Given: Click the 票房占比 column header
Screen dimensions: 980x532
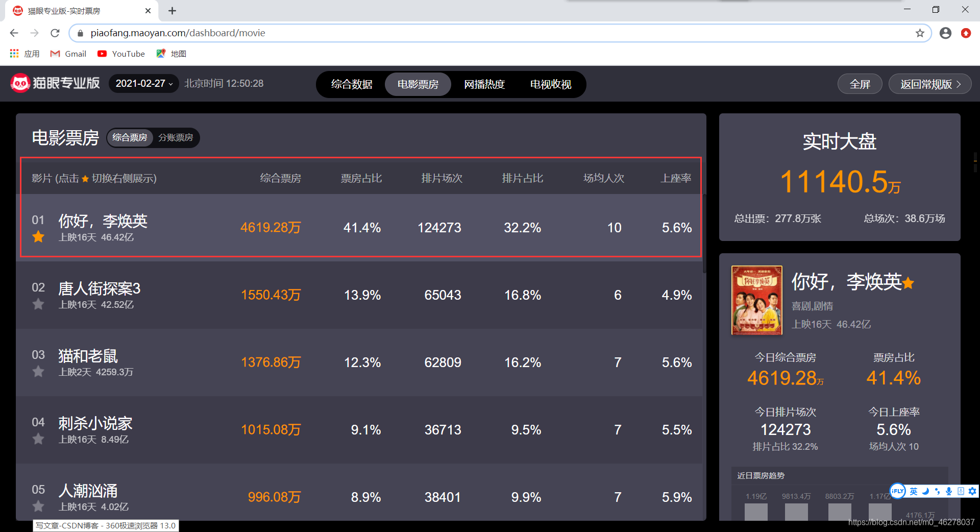Looking at the screenshot, I should coord(361,178).
